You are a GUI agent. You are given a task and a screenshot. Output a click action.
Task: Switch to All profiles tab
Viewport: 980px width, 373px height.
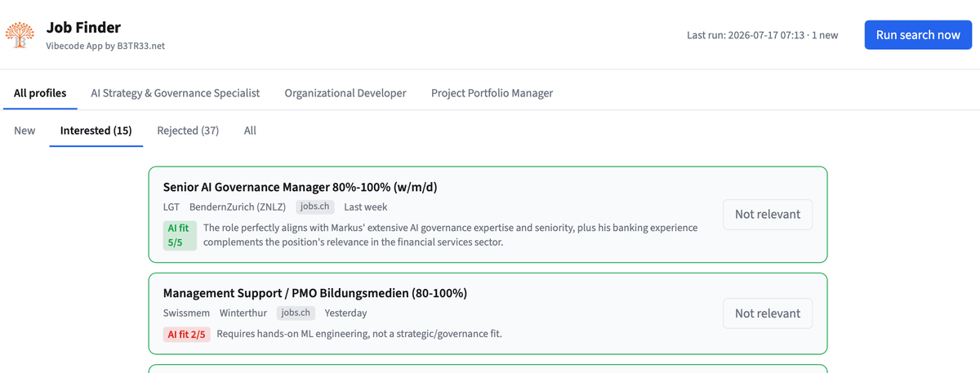[40, 93]
